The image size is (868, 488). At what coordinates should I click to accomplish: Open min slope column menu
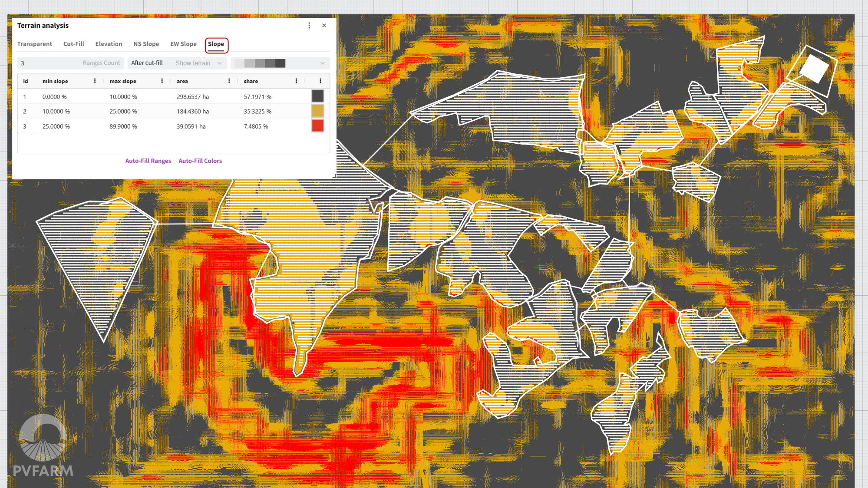tap(95, 81)
